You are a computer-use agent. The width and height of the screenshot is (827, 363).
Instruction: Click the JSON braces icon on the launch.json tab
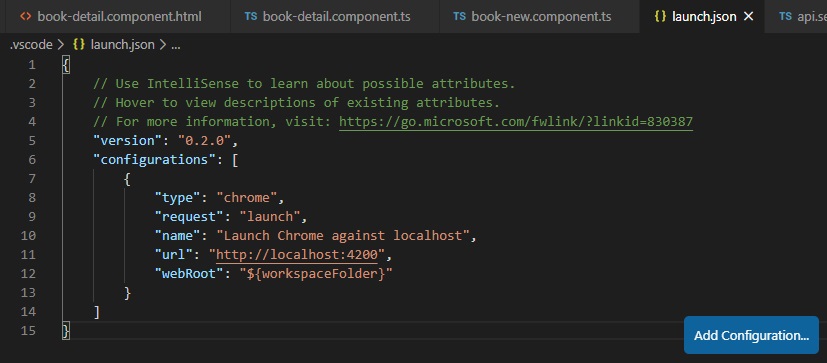(660, 16)
